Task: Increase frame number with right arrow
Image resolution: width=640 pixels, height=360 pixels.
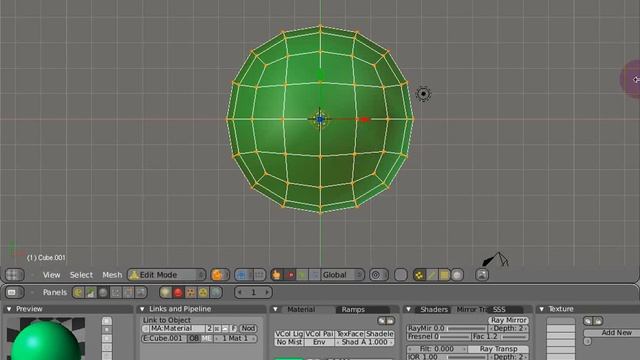Action: (x=267, y=292)
